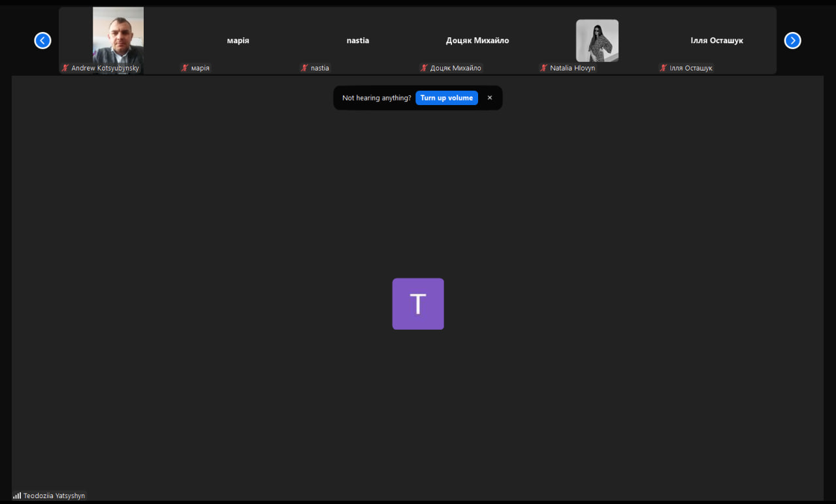836x504 pixels.
Task: Click the muted microphone icon for марія
Action: [185, 68]
